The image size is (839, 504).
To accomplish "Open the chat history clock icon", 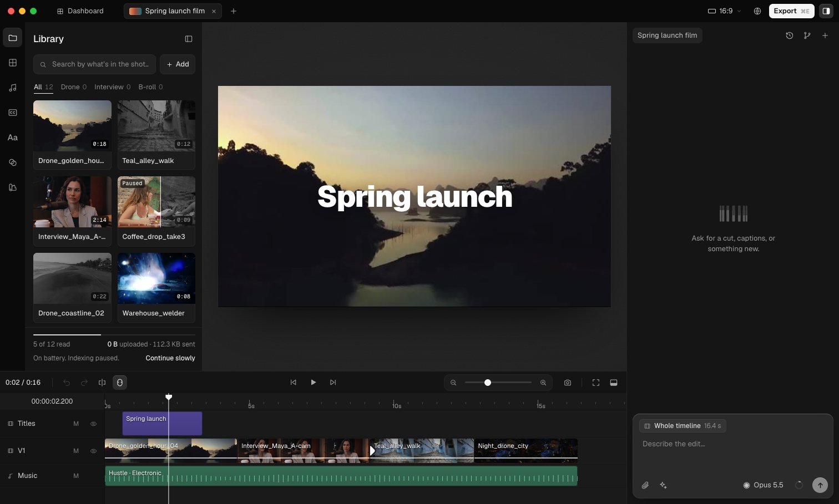I will tap(790, 35).
